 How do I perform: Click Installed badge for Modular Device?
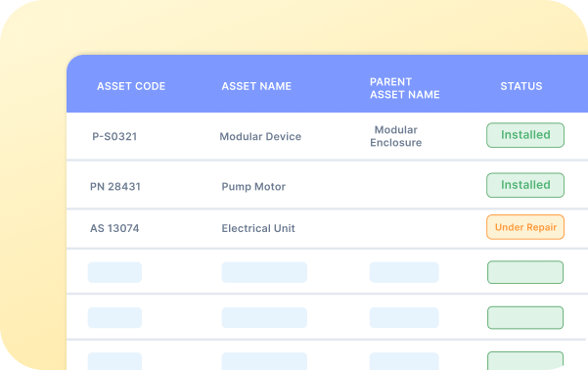click(525, 135)
